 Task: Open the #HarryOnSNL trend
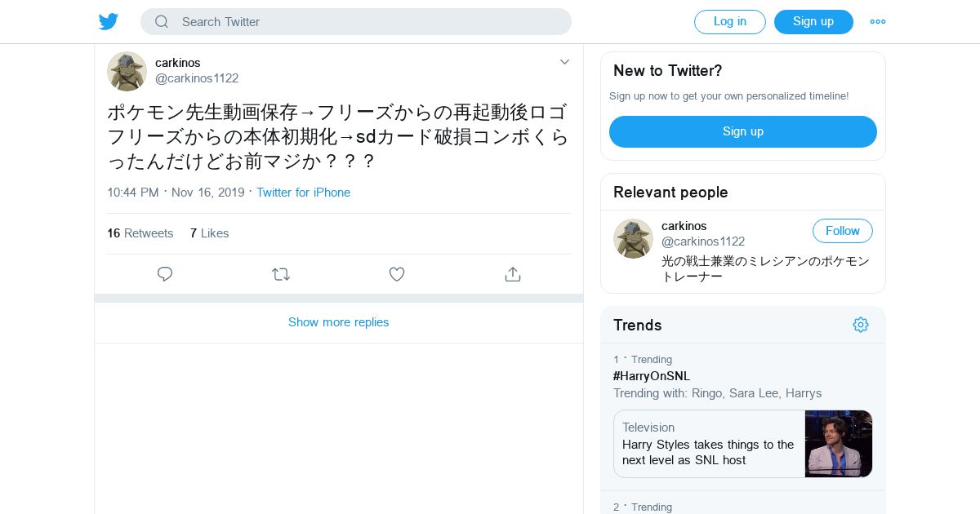tap(652, 376)
